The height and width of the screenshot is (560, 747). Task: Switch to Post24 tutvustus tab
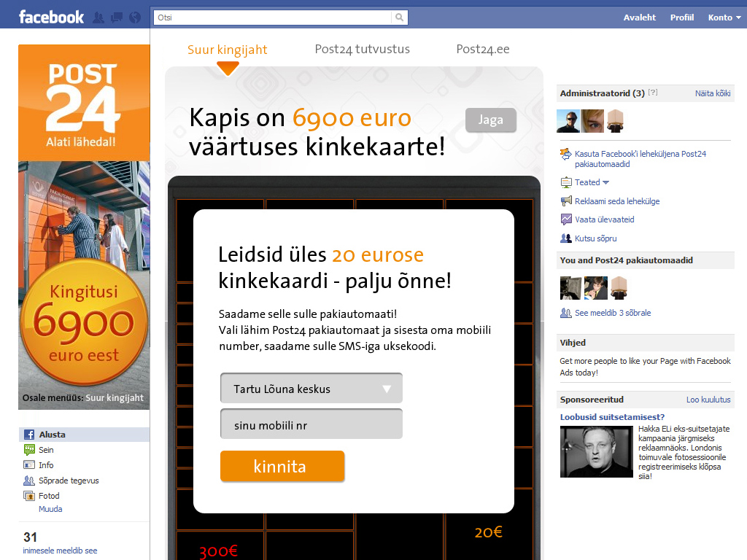click(362, 50)
